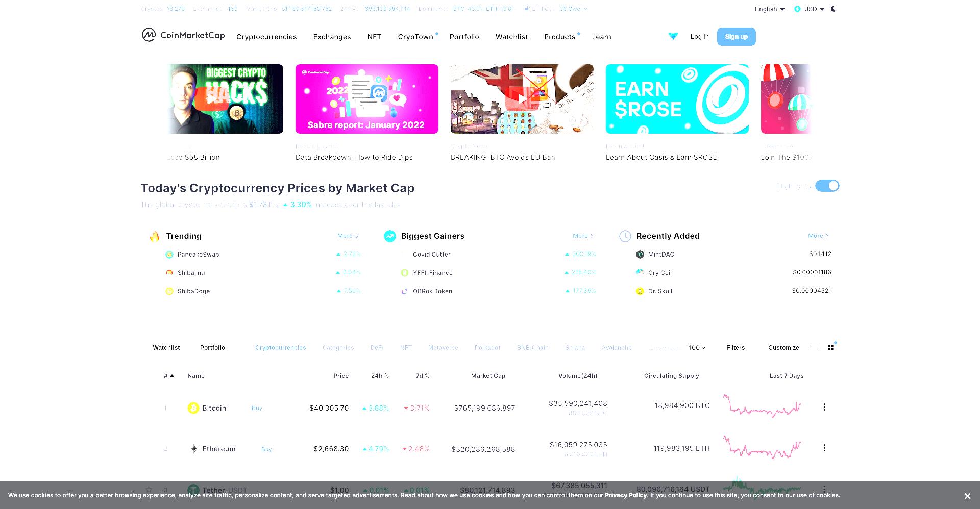Open the Sabre report January 2022 thumbnail
This screenshot has height=509, width=980.
click(366, 99)
